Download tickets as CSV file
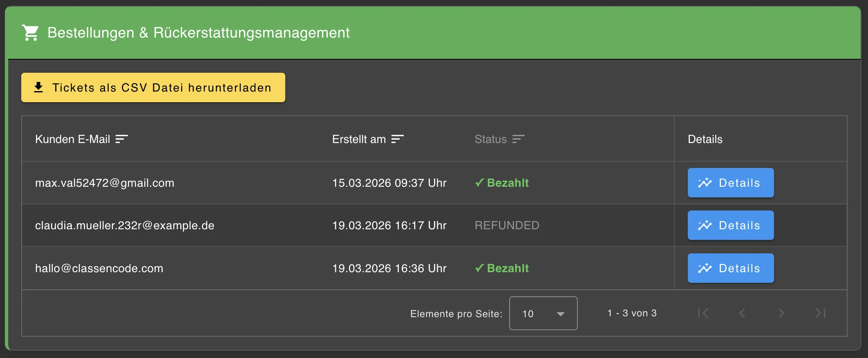The image size is (868, 358). 153,87
